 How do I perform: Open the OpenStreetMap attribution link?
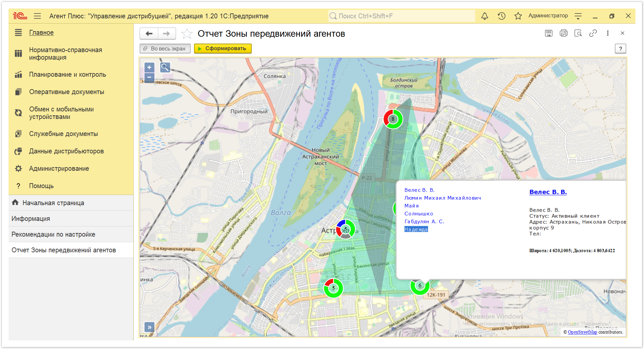(x=582, y=332)
